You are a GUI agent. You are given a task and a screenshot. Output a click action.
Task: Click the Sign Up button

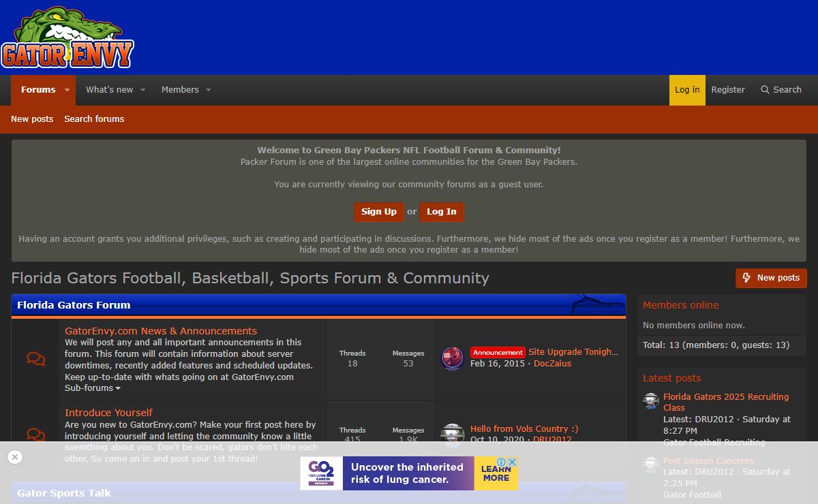[379, 212]
